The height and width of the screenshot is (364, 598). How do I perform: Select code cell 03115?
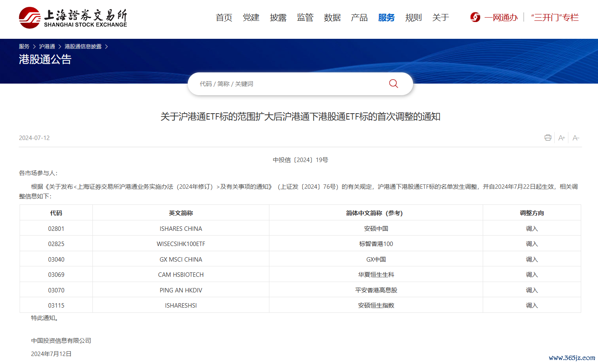(x=56, y=305)
